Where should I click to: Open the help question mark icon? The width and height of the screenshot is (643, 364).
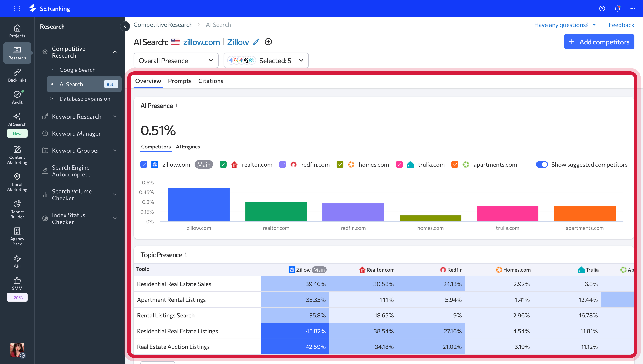(602, 8)
